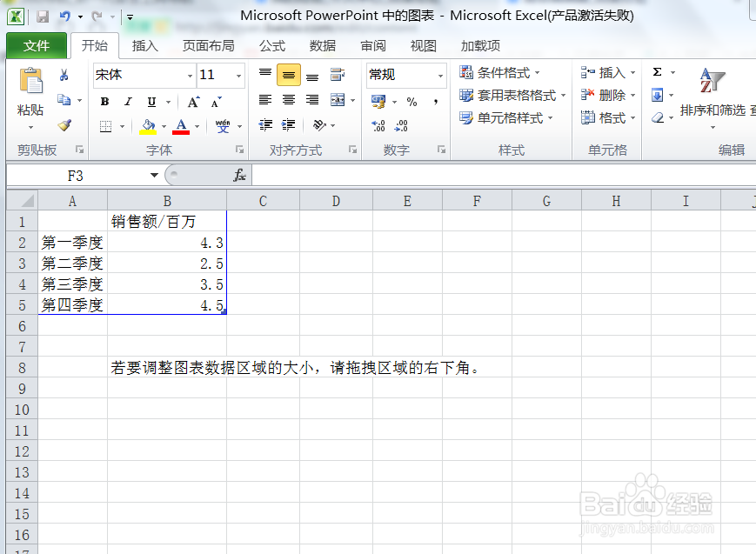Click the merge and center icon
The image size is (756, 554).
point(338,100)
